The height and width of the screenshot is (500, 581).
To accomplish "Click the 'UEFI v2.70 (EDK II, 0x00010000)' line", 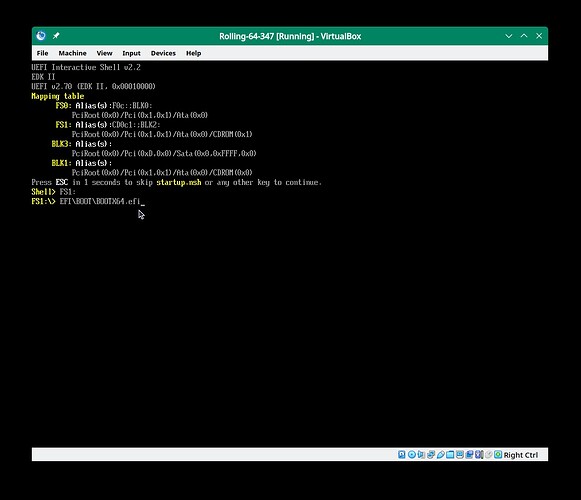I will (x=93, y=86).
